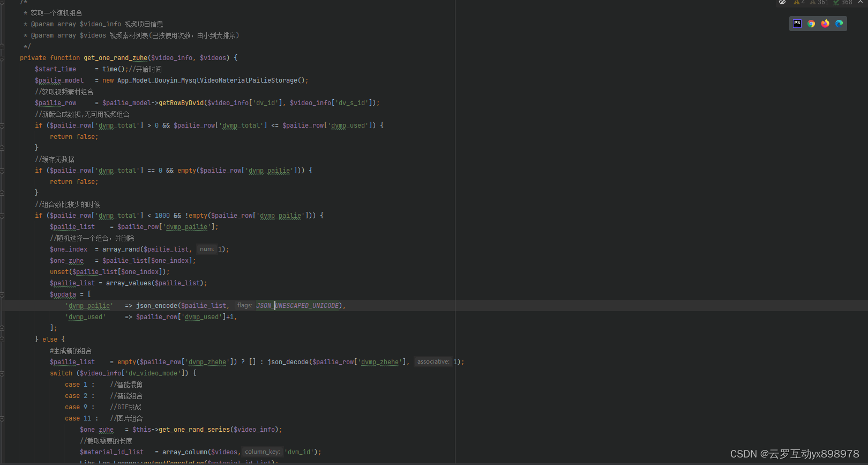Click the 'case 2 :' line

coord(104,396)
